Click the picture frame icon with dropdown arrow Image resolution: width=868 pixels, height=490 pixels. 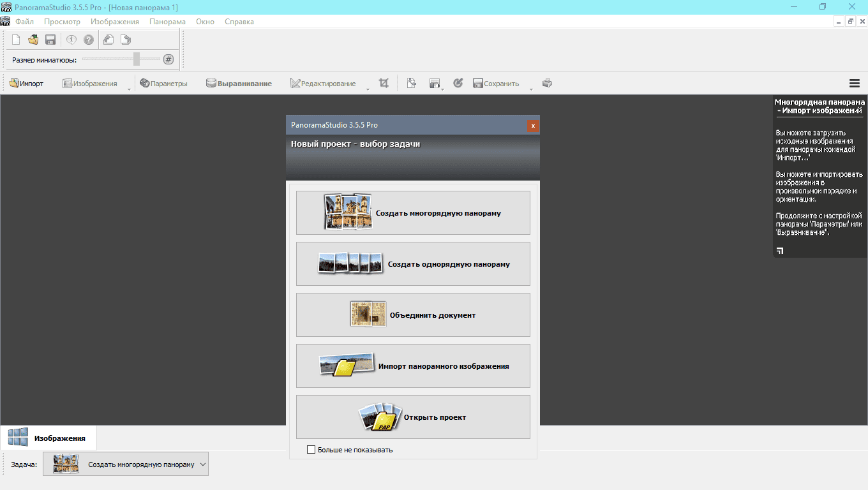pos(436,84)
